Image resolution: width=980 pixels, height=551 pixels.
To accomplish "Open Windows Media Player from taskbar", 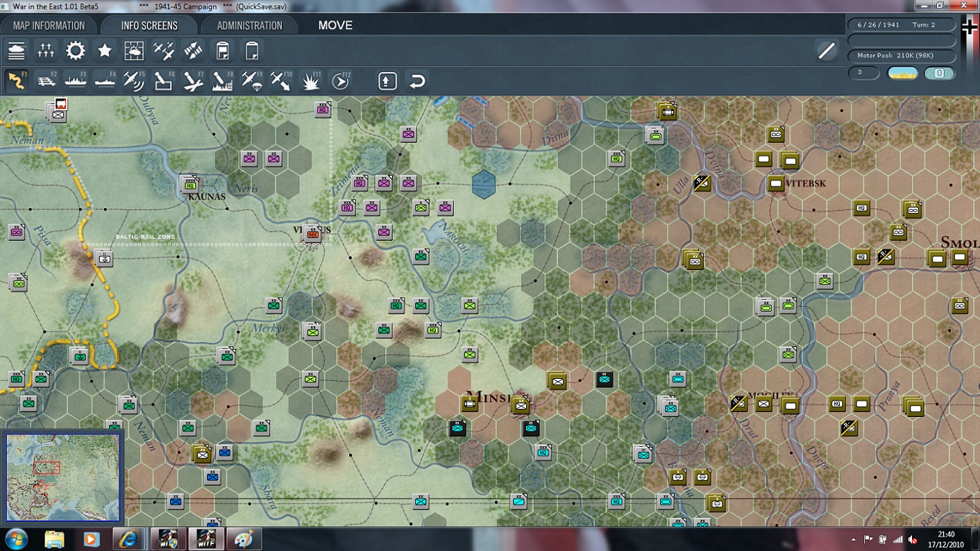I will (x=91, y=539).
